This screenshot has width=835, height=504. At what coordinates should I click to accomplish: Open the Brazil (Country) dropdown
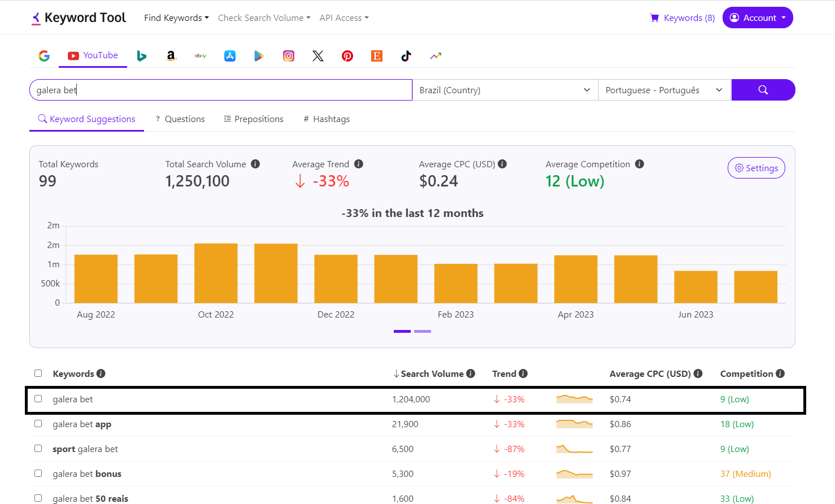coord(505,90)
